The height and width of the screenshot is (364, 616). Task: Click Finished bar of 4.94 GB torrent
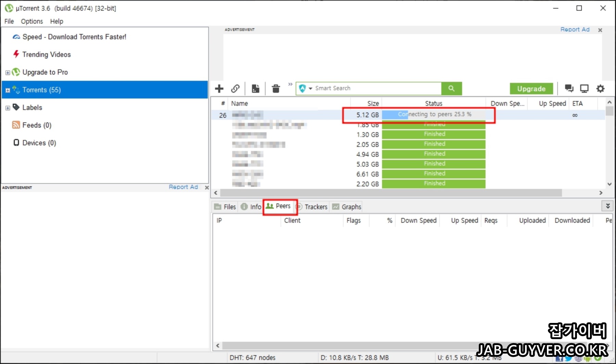(434, 154)
